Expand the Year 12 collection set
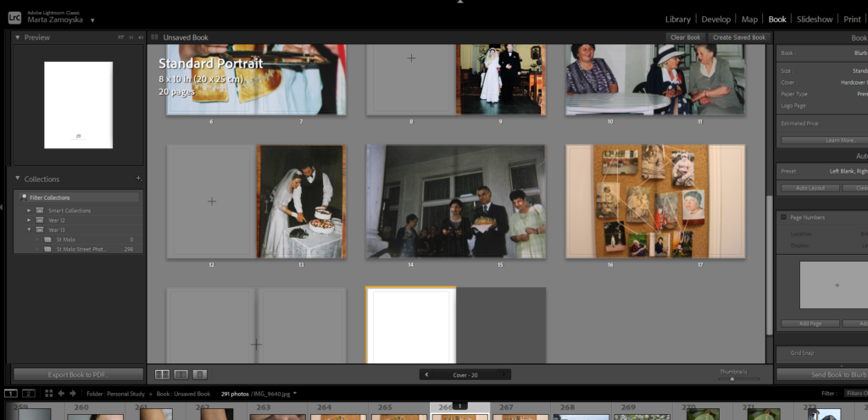 point(30,220)
